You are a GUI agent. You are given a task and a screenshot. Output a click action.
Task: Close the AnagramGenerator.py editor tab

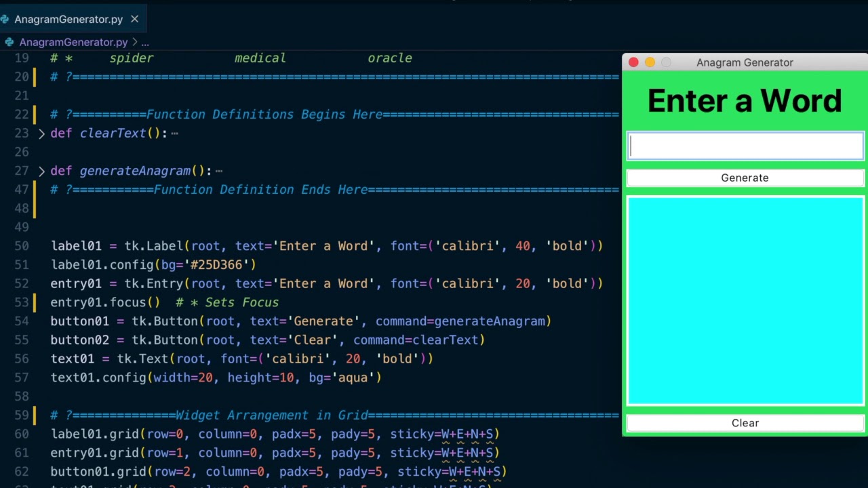(134, 20)
